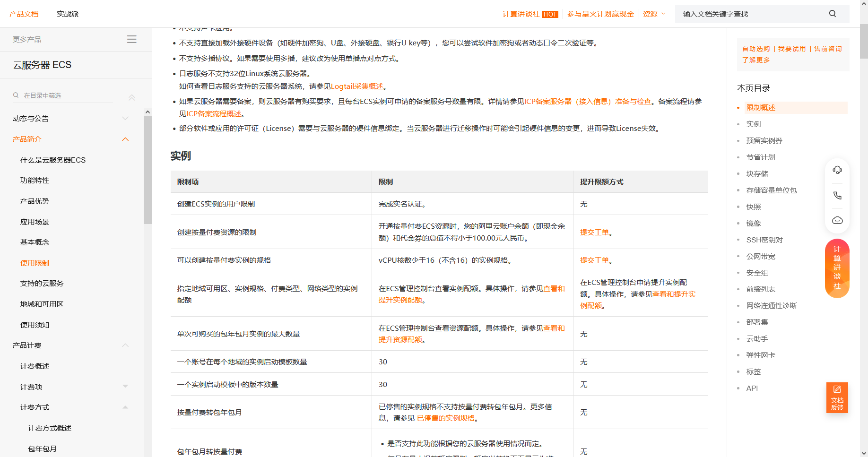The image size is (868, 457).
Task: Jump to 块存储 in page contents
Action: 757,173
